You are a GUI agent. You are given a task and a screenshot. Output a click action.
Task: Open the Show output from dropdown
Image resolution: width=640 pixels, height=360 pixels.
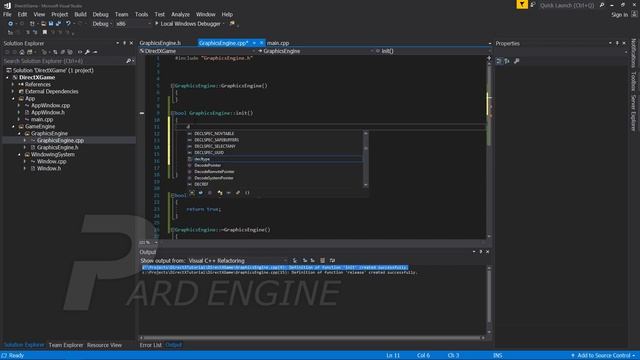pyautogui.click(x=237, y=260)
